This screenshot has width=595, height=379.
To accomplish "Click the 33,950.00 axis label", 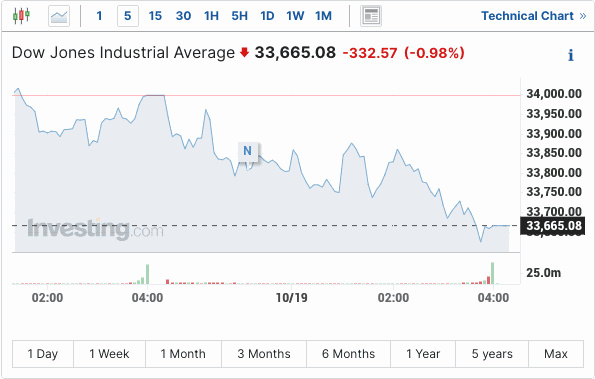I will (554, 113).
